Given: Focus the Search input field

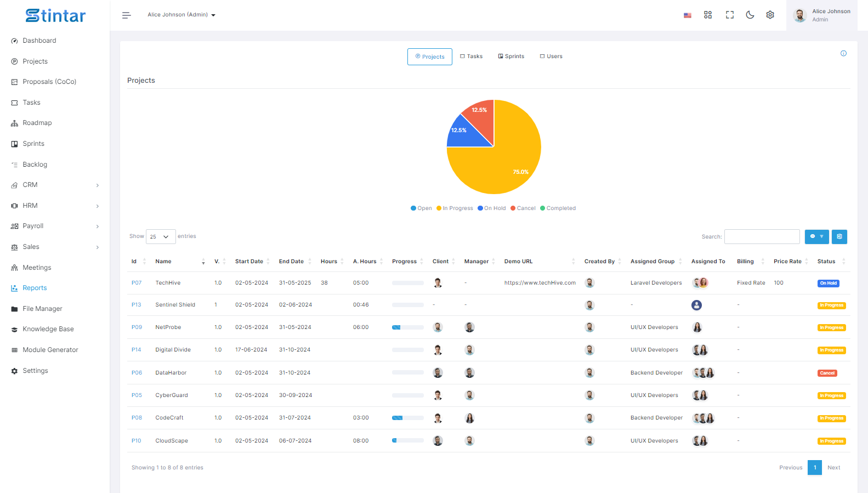Looking at the screenshot, I should click(x=762, y=236).
